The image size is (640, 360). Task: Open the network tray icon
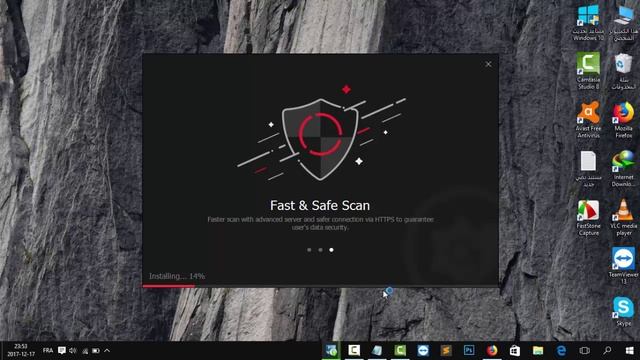click(x=85, y=351)
